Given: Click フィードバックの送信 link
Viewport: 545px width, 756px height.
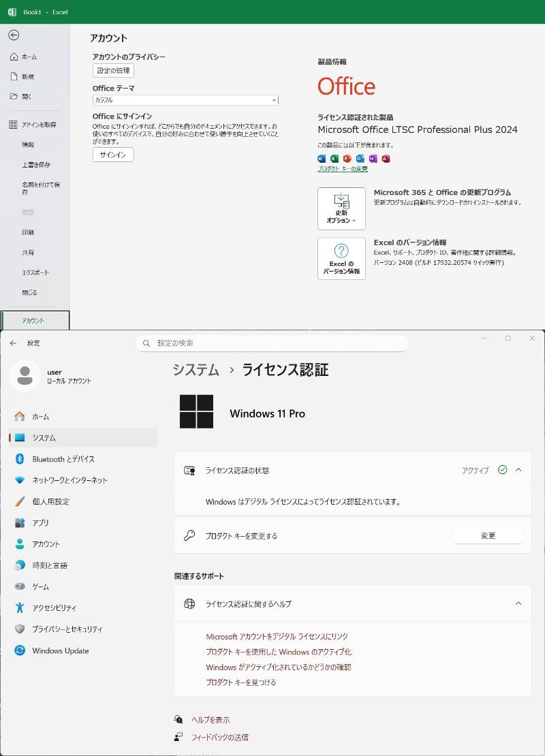Looking at the screenshot, I should [x=220, y=737].
